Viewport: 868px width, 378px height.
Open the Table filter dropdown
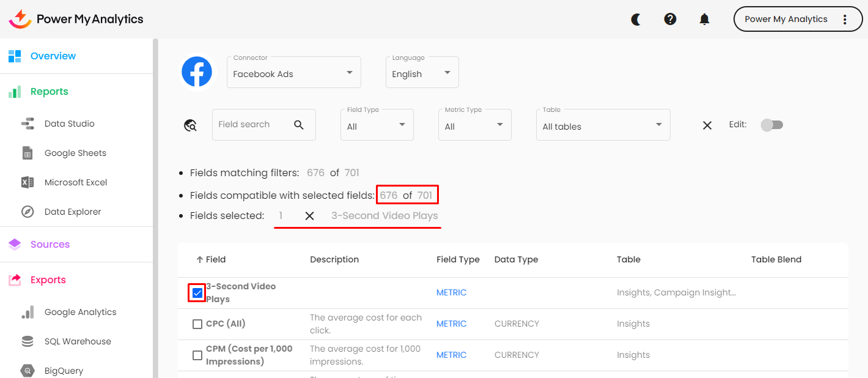(603, 126)
